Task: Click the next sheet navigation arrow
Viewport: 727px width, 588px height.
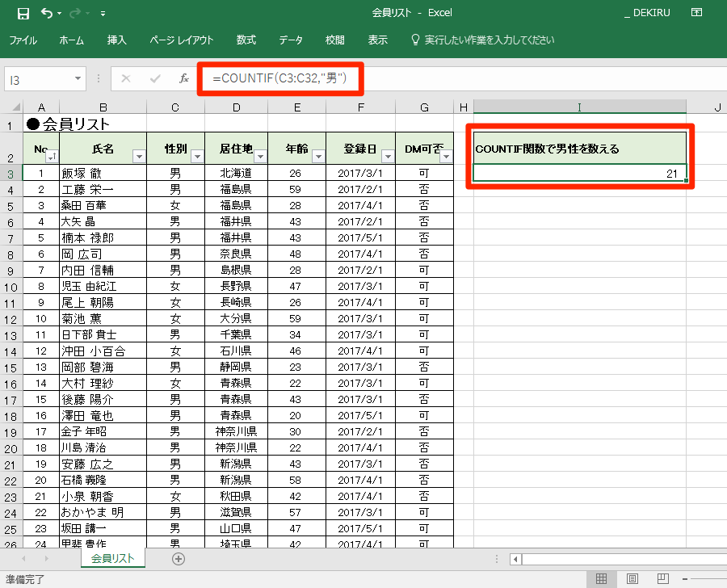Action: click(46, 559)
